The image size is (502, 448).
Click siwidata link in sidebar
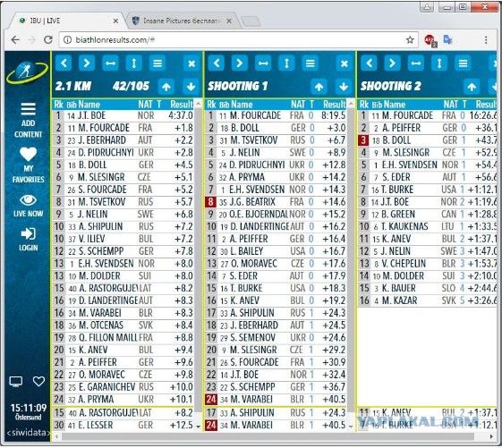(28, 433)
